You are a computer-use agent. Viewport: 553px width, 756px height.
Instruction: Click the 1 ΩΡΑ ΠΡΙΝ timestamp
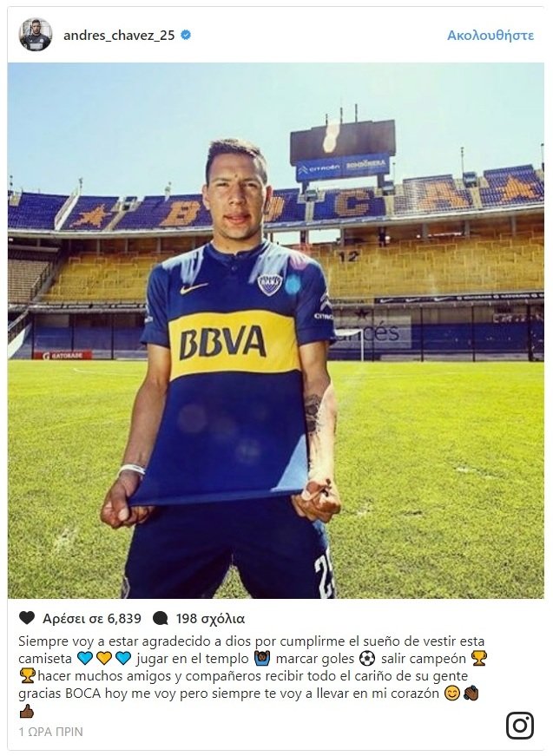coord(50,732)
